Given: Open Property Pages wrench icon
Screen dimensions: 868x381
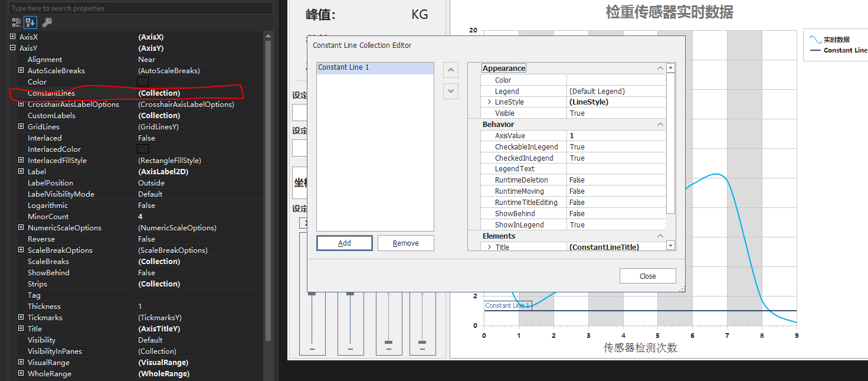Looking at the screenshot, I should pos(47,22).
